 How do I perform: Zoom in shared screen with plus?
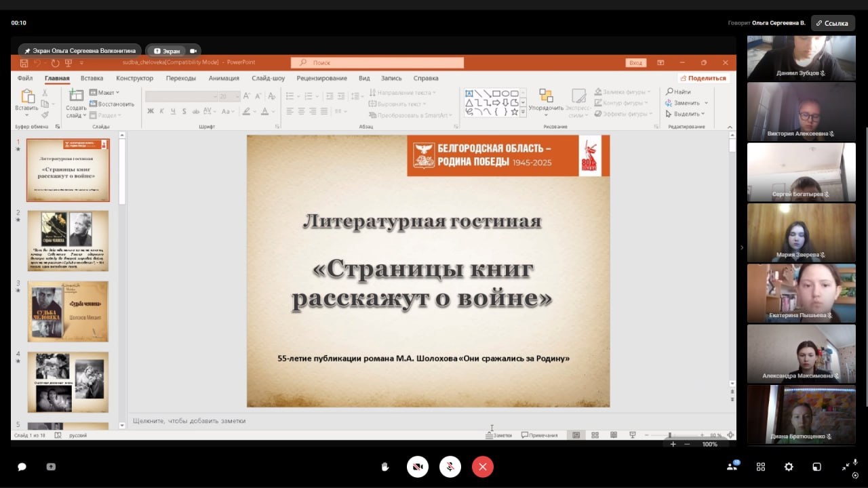(673, 444)
